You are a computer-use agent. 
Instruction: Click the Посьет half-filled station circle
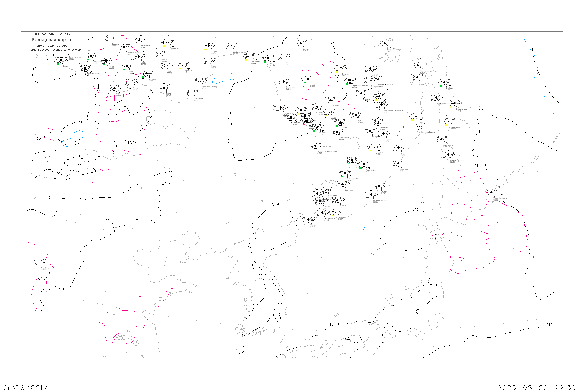tap(309, 220)
